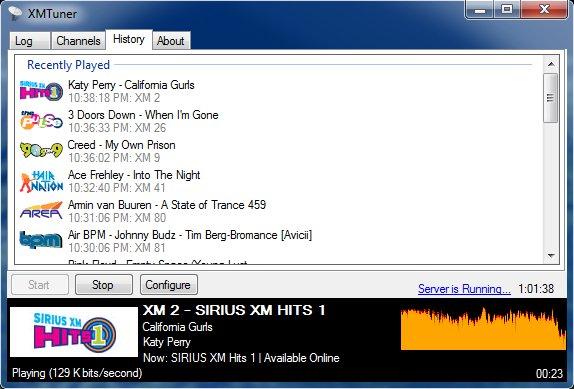Follow the Server is Running link
This screenshot has height=389, width=574.
464,289
